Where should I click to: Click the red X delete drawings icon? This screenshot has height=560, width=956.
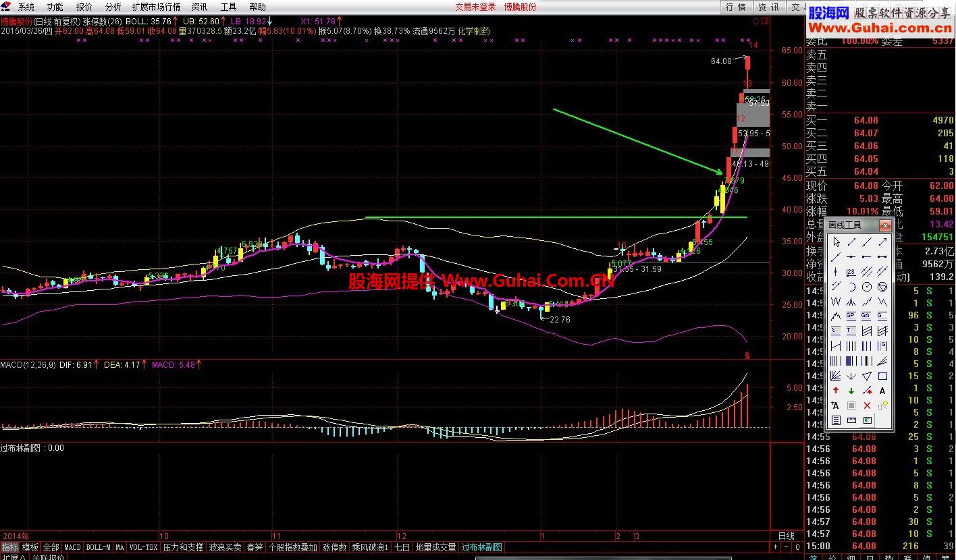(x=867, y=405)
